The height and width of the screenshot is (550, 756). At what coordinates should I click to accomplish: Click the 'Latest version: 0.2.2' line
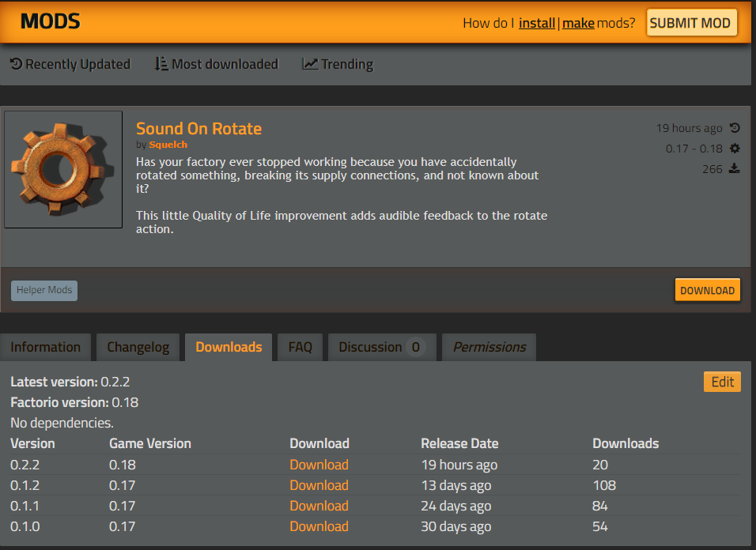(70, 382)
